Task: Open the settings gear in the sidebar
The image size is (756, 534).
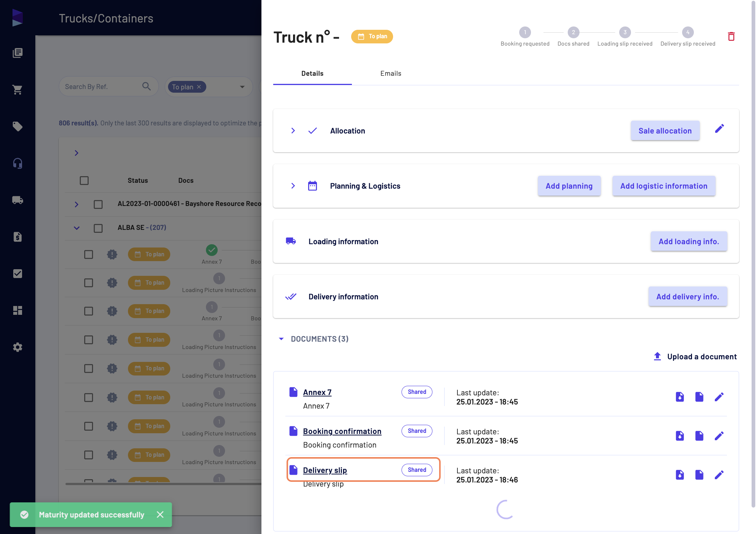Action: tap(17, 347)
